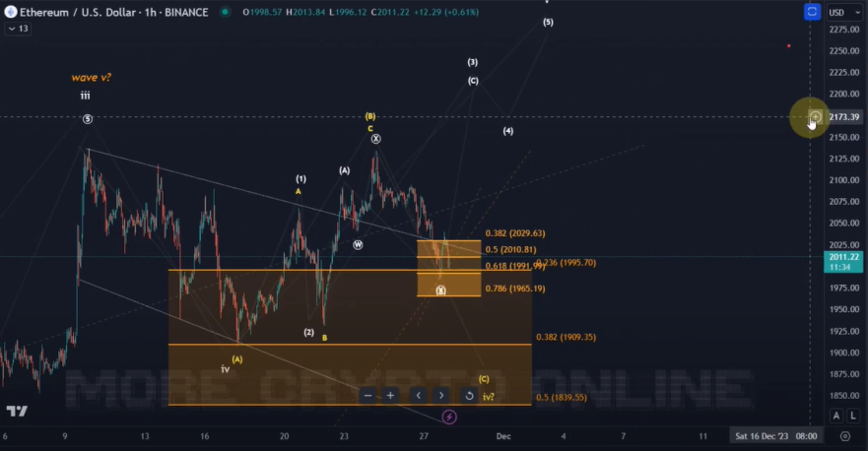Open the USD currency dropdown
Screen dimensions: 868x451
pos(844,12)
